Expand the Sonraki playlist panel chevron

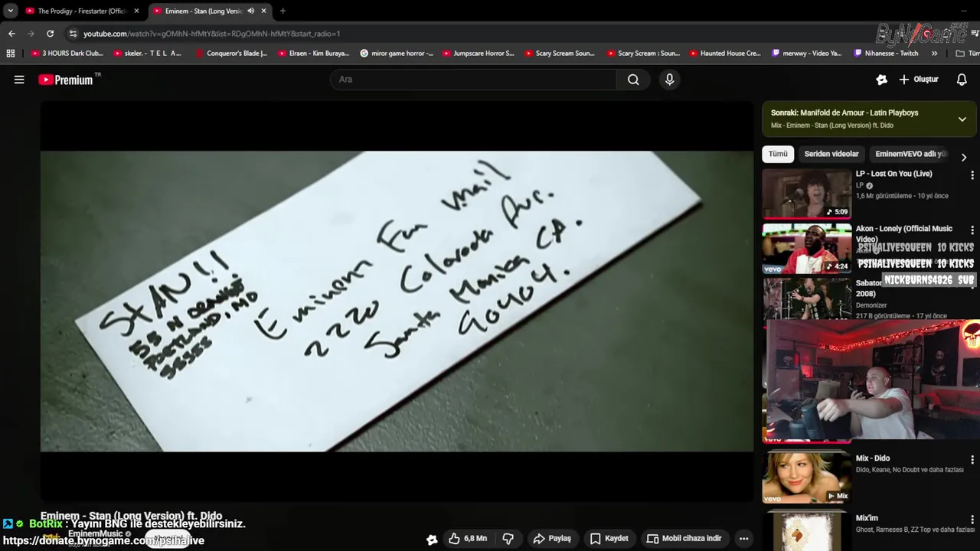[962, 119]
